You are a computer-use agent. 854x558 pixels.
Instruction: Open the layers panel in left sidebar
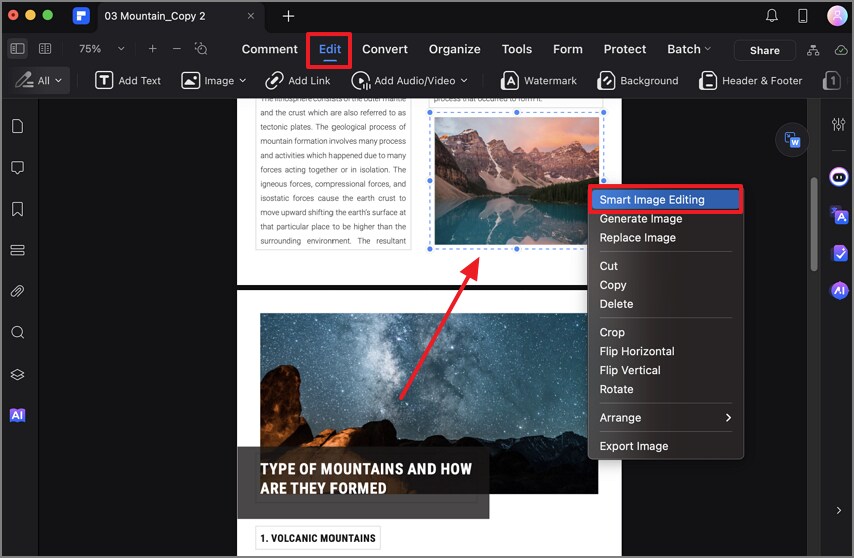click(x=17, y=375)
